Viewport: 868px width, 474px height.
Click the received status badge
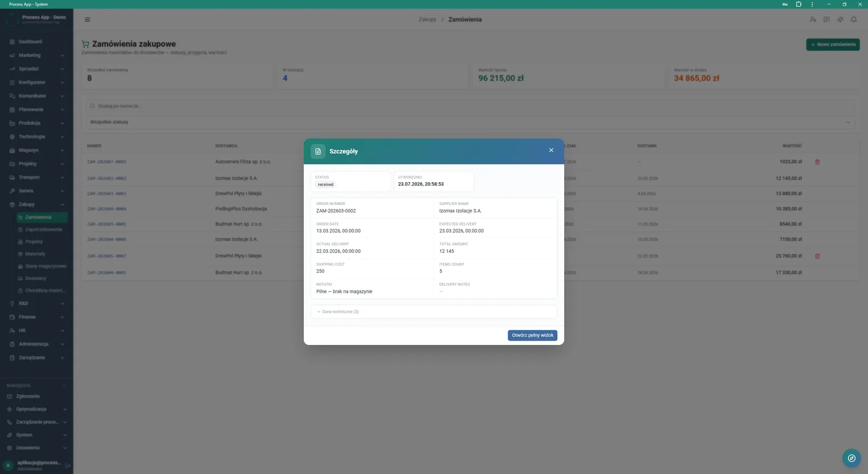pyautogui.click(x=325, y=185)
